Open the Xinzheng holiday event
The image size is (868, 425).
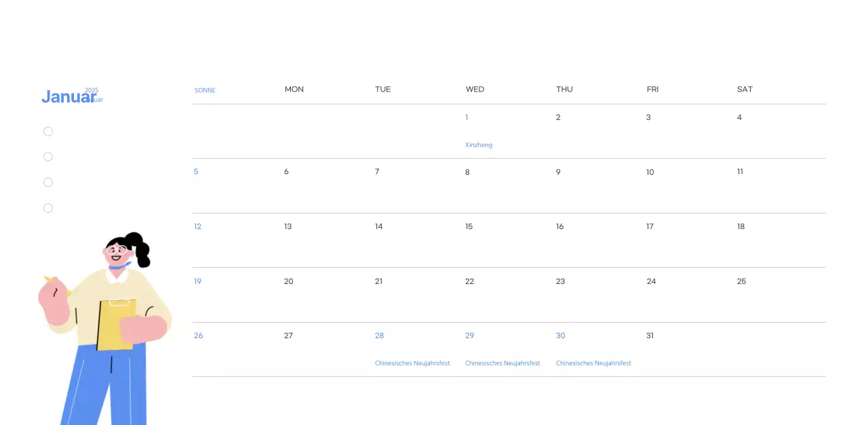pos(479,145)
